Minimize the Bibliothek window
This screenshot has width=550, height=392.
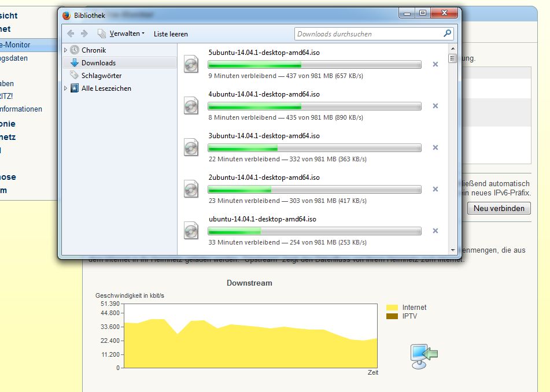coord(407,13)
